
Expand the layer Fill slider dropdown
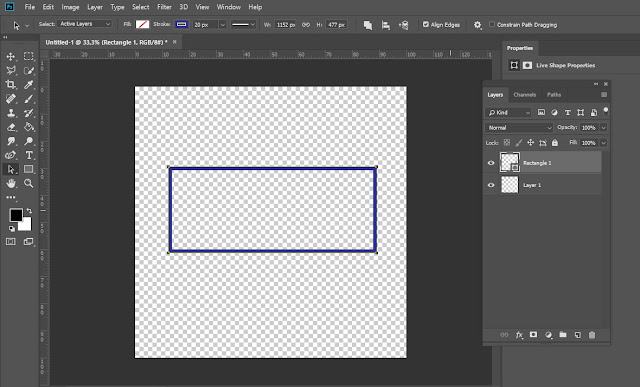(603, 143)
